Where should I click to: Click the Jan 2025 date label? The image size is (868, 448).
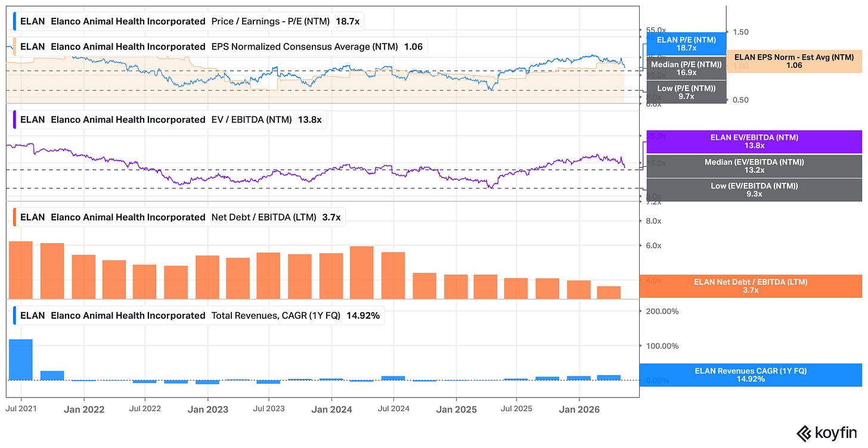coord(457,409)
